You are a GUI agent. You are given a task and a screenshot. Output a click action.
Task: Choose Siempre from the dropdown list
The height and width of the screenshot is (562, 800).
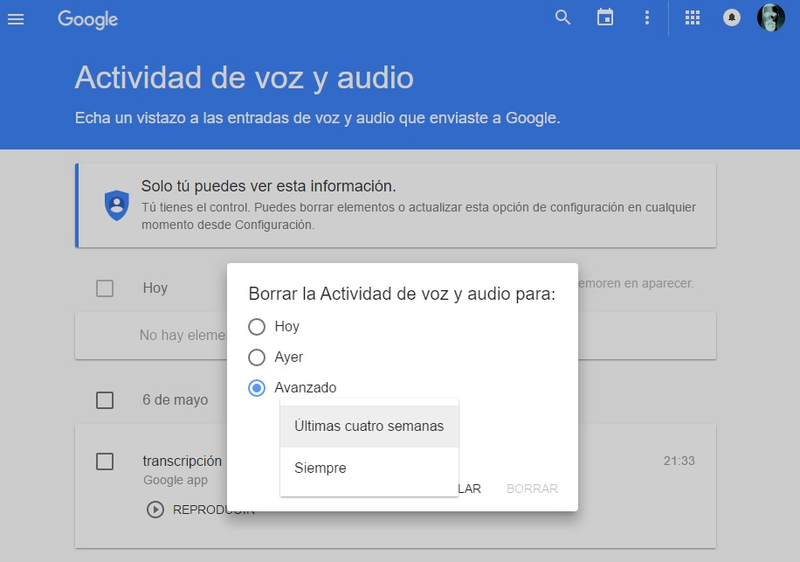click(369, 468)
